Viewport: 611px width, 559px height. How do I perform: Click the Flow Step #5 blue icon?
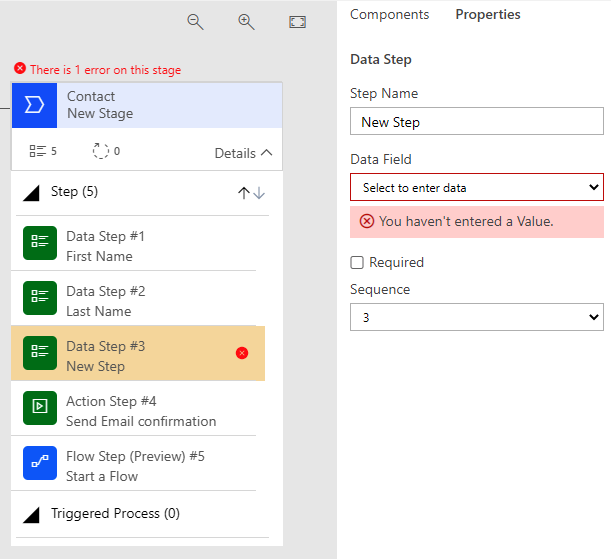[40, 463]
